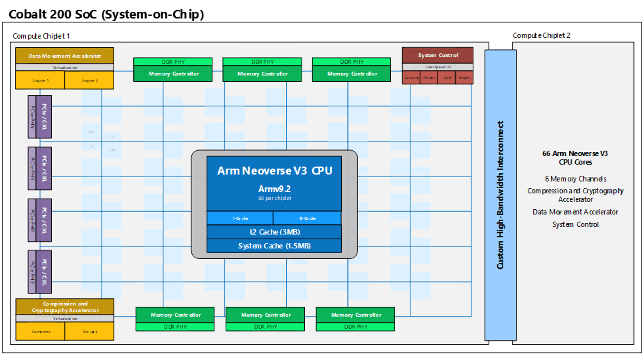
Task: Click the topmost "PCIe / CXL" purple block
Action: coord(44,117)
